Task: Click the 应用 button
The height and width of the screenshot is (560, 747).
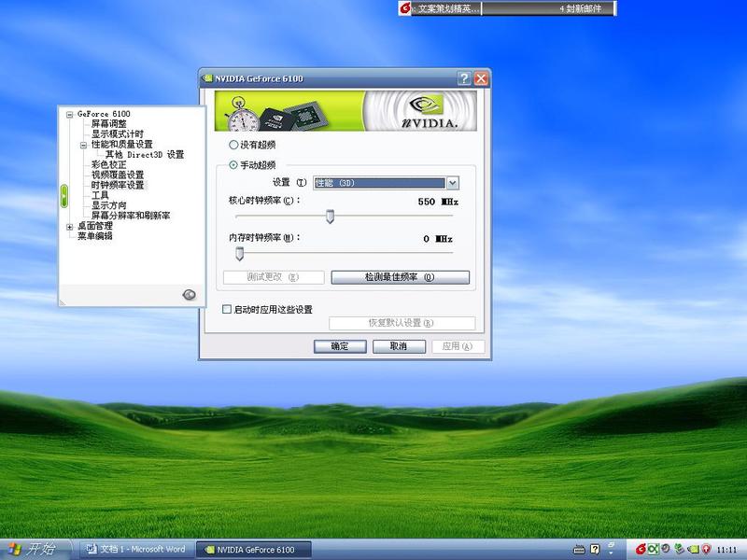Action: [458, 346]
